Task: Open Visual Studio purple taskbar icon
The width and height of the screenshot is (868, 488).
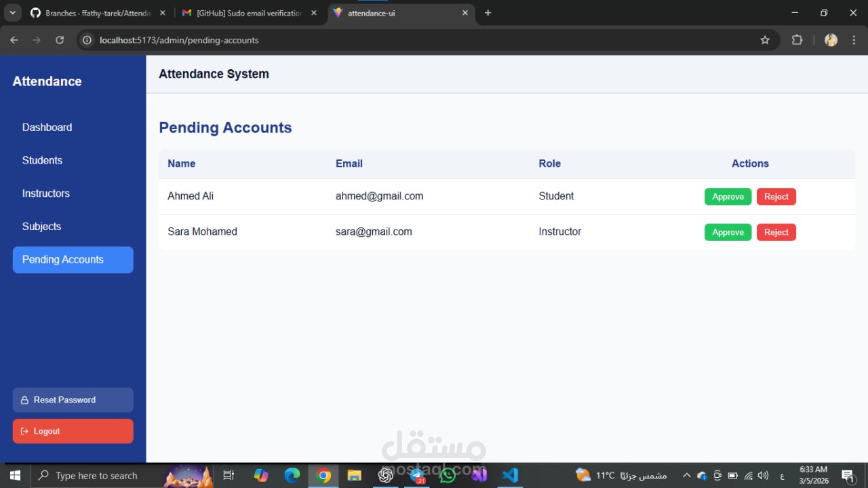Action: click(x=479, y=476)
